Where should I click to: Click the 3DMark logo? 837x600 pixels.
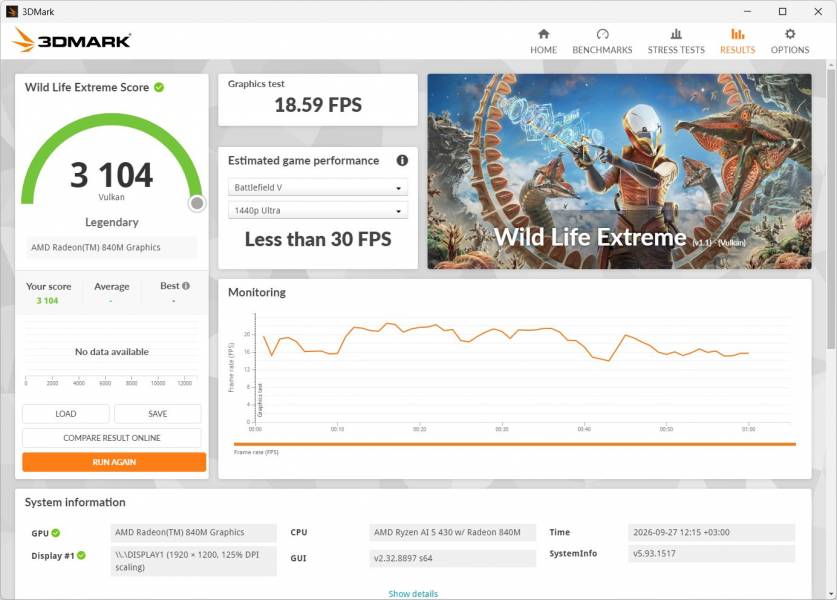tap(72, 40)
